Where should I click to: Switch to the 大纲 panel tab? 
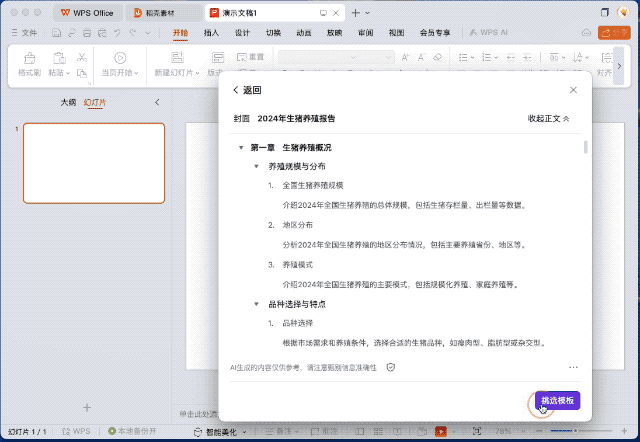(68, 102)
